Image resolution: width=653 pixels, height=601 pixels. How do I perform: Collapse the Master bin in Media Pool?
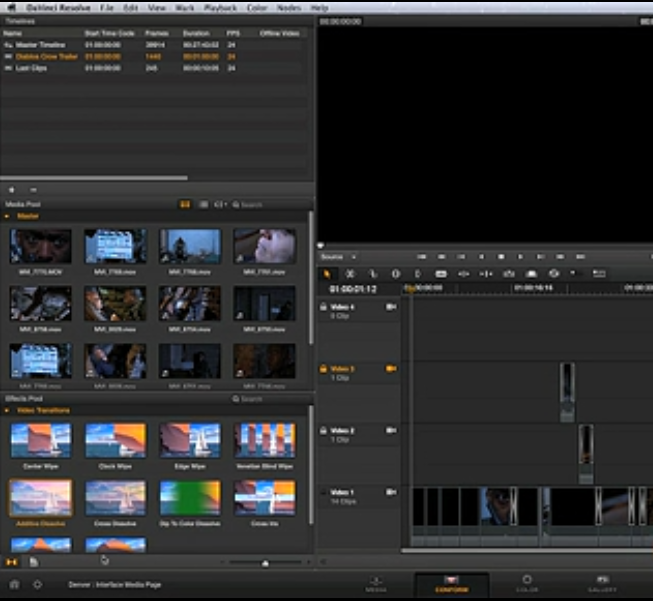pos(9,216)
